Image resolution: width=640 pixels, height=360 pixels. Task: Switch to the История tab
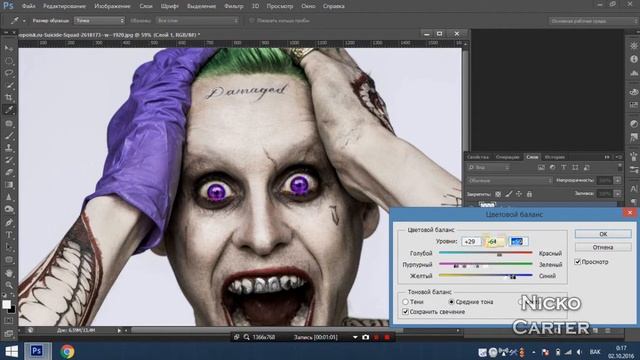click(x=554, y=157)
